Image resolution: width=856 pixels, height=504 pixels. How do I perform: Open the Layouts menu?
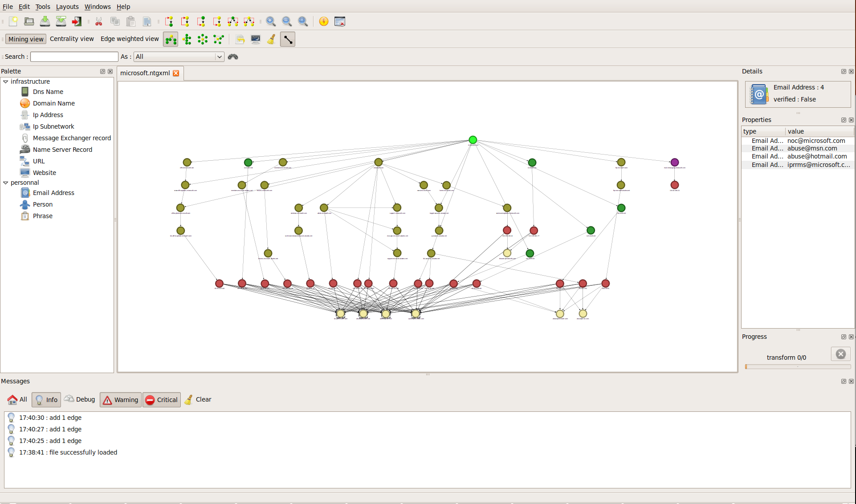tap(67, 7)
